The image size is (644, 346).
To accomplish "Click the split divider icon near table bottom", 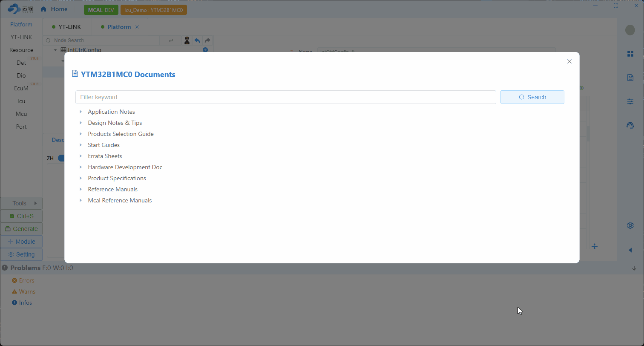I will click(595, 246).
